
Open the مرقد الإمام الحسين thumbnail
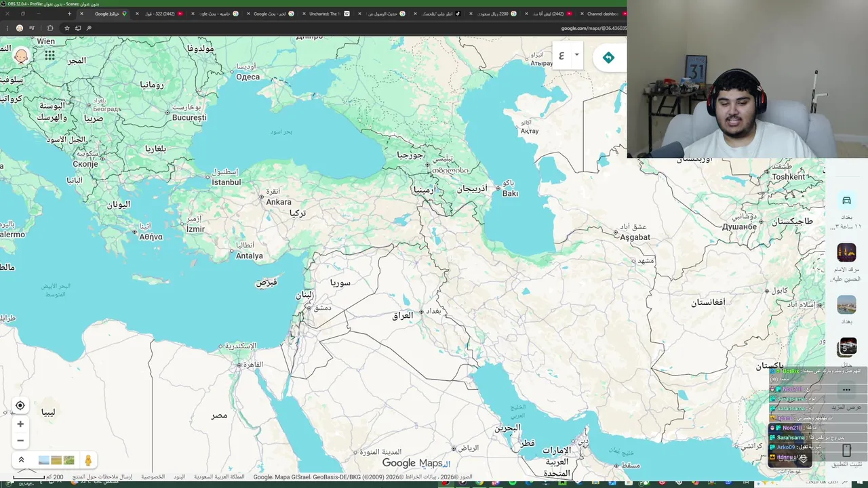(x=846, y=253)
